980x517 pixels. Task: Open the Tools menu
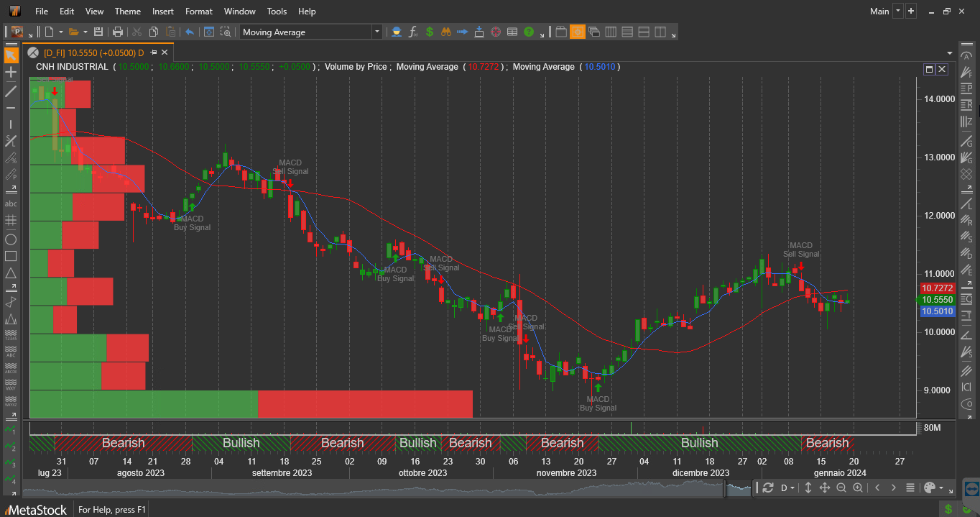pos(277,12)
